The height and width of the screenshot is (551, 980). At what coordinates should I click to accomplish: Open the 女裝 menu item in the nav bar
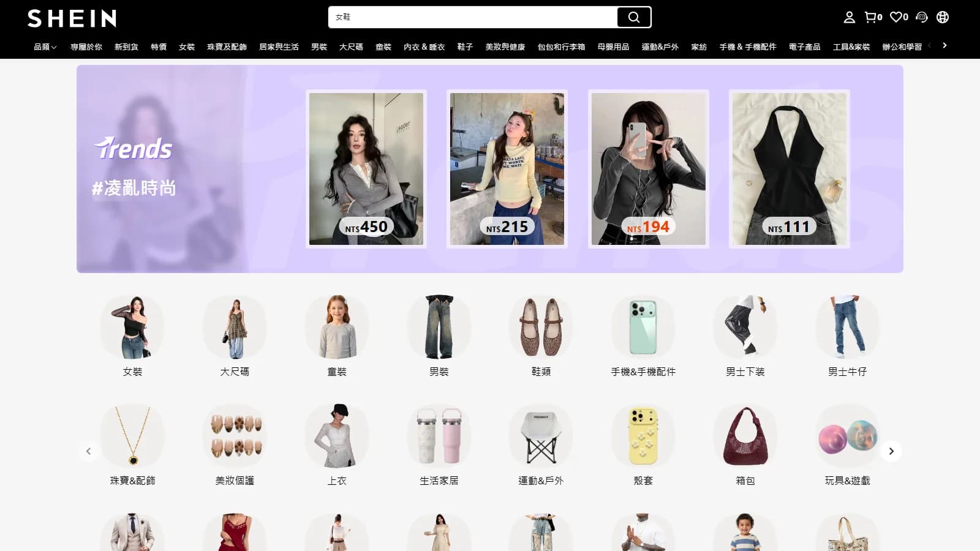tap(187, 47)
